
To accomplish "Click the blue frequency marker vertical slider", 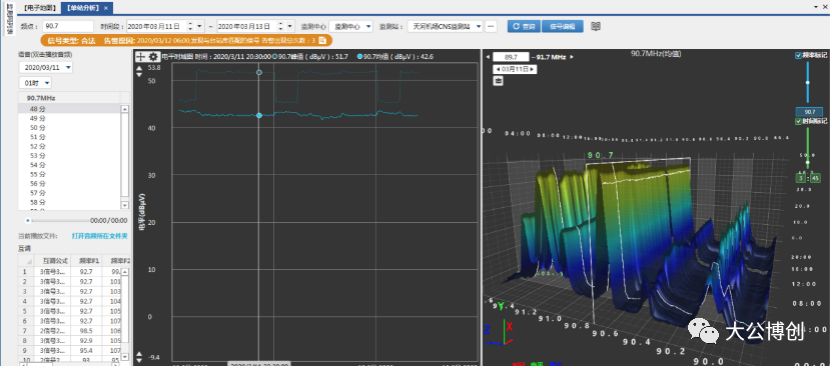I will (808, 83).
